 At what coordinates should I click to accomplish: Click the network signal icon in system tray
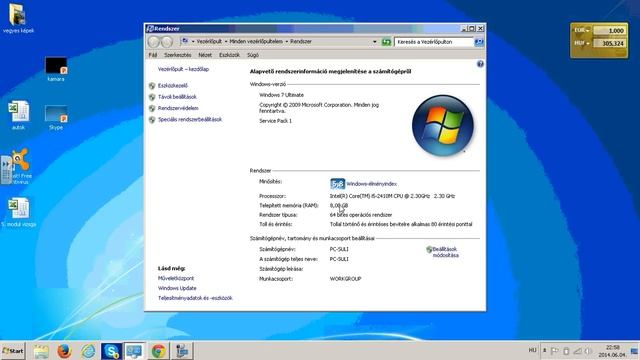577,351
